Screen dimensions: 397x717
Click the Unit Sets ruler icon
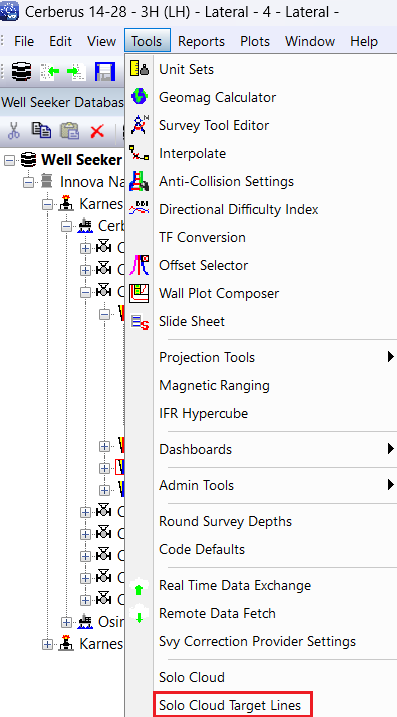pyautogui.click(x=139, y=70)
